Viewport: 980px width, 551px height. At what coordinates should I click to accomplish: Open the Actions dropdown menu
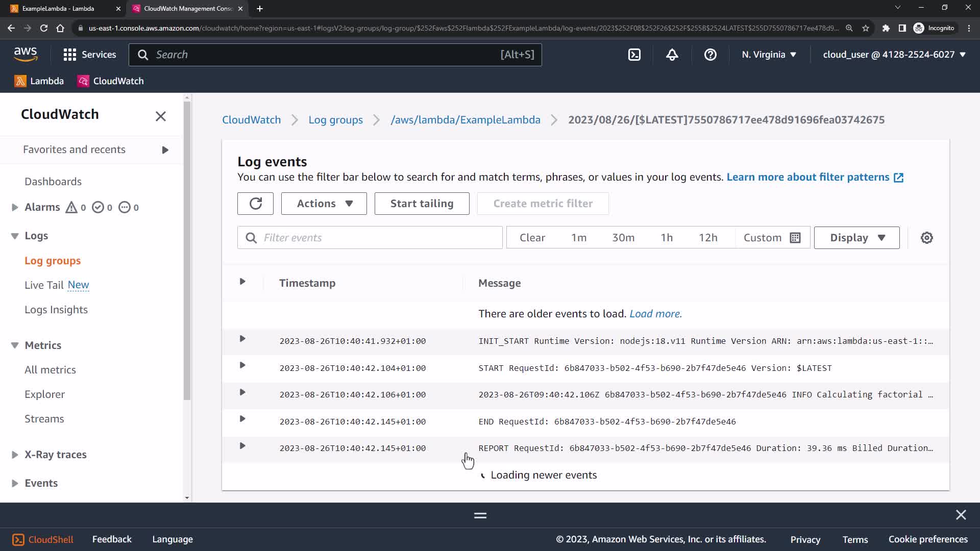tap(324, 204)
